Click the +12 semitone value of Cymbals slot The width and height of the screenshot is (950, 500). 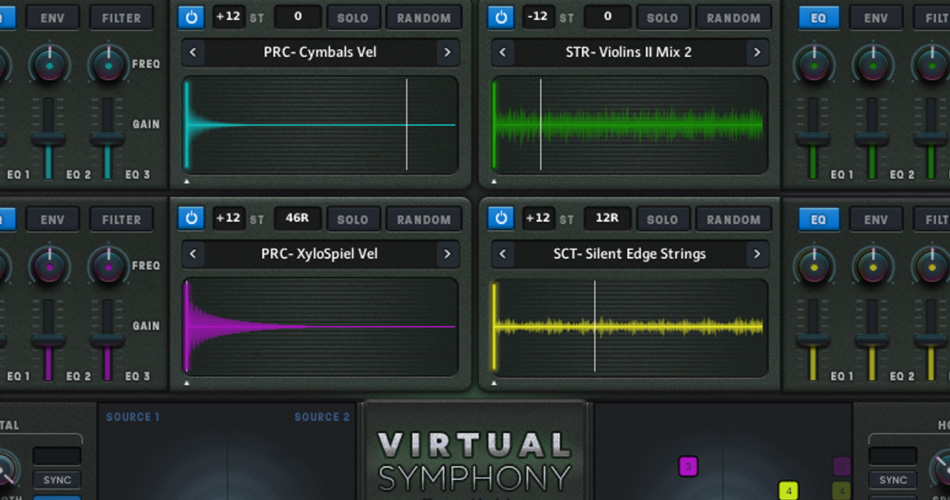[228, 17]
